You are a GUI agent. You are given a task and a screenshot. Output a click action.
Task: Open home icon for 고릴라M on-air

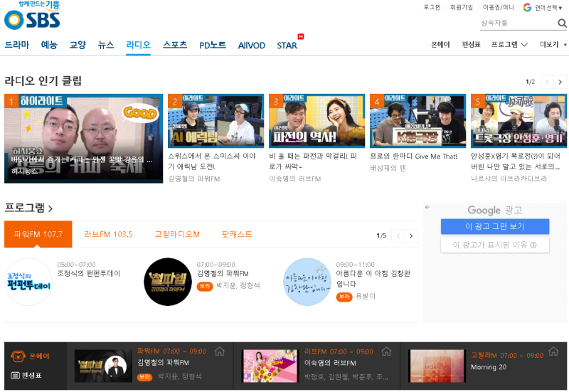(x=553, y=351)
